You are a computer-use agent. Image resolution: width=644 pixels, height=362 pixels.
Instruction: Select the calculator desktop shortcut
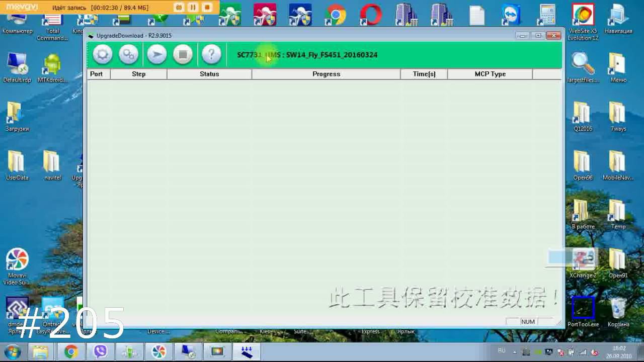pyautogui.click(x=547, y=15)
